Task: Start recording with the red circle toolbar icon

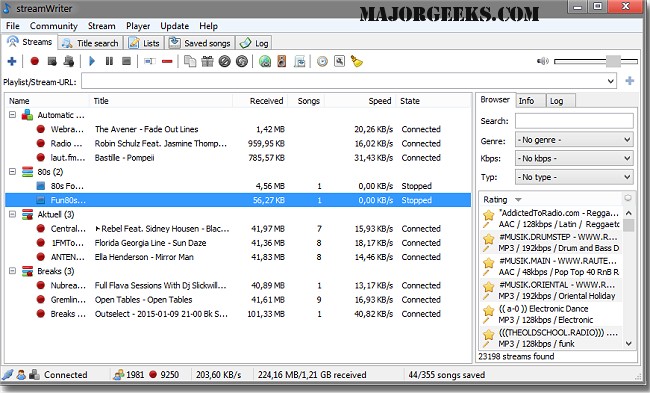Action: click(34, 61)
